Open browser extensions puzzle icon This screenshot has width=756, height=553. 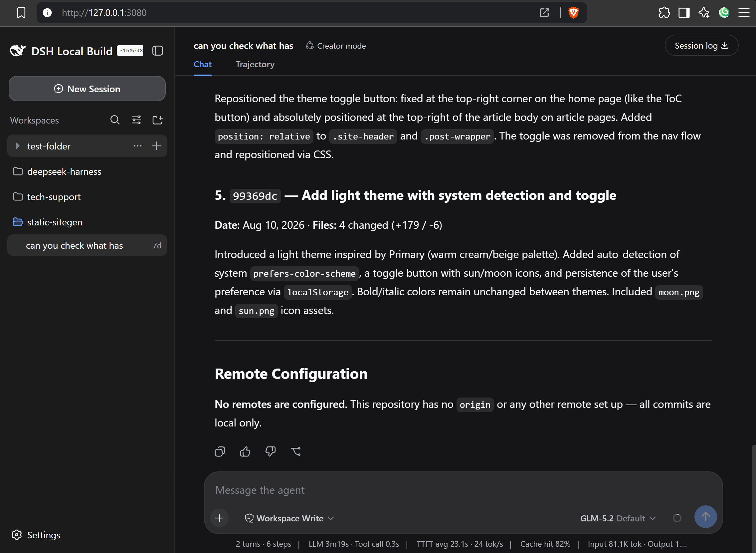click(664, 13)
